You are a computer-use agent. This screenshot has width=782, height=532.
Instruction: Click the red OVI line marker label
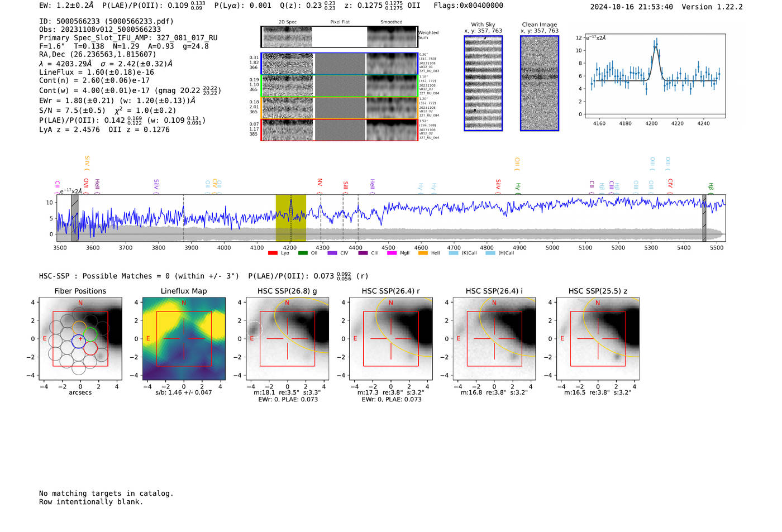coord(86,183)
